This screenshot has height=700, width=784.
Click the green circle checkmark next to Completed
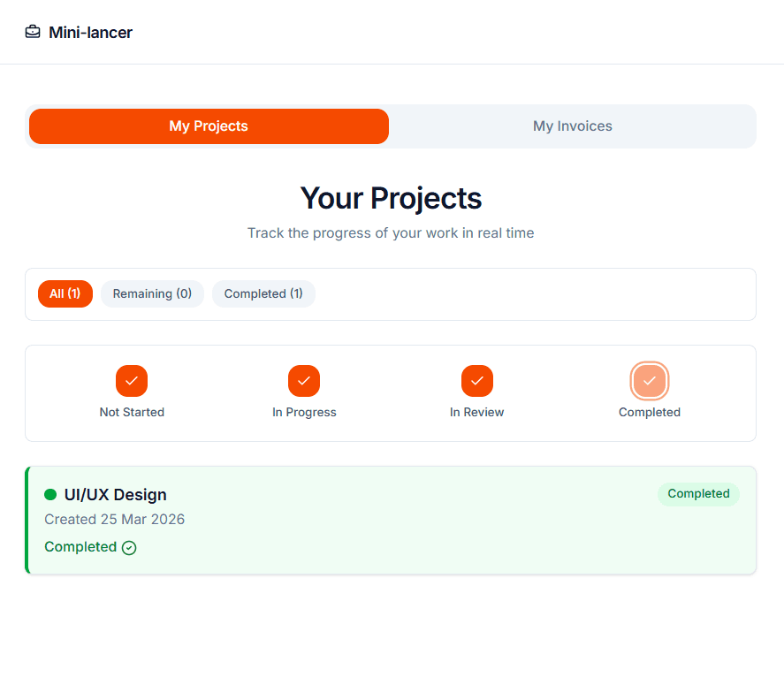pos(129,547)
